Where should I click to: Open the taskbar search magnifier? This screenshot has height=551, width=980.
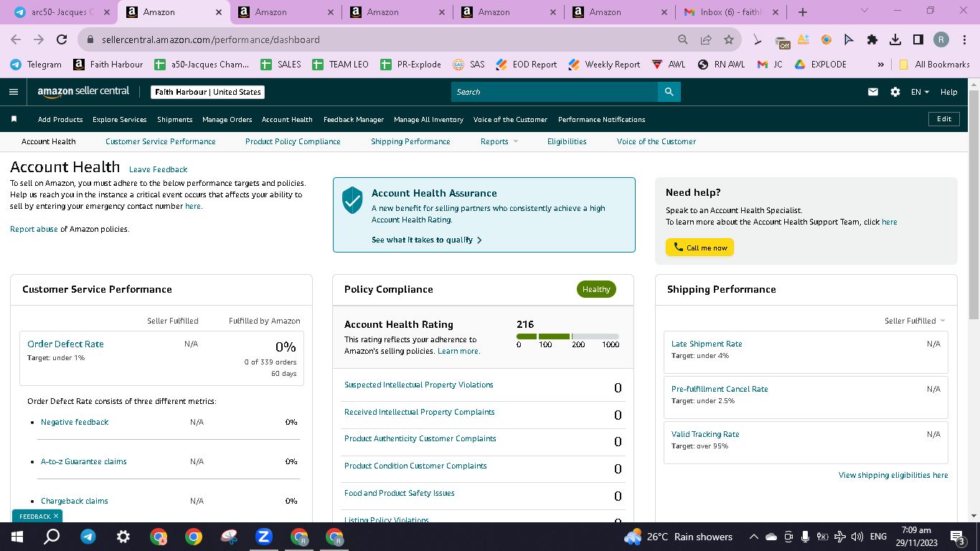pyautogui.click(x=52, y=537)
